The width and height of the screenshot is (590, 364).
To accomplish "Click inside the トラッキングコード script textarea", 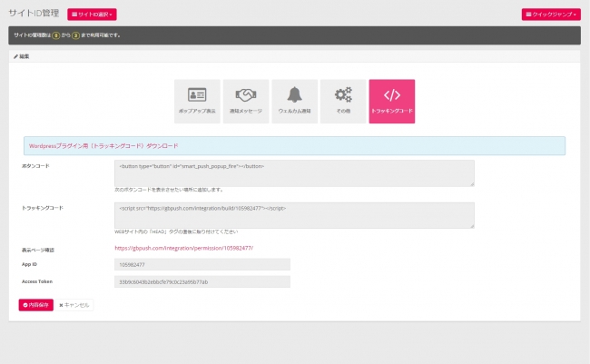I will [294, 214].
